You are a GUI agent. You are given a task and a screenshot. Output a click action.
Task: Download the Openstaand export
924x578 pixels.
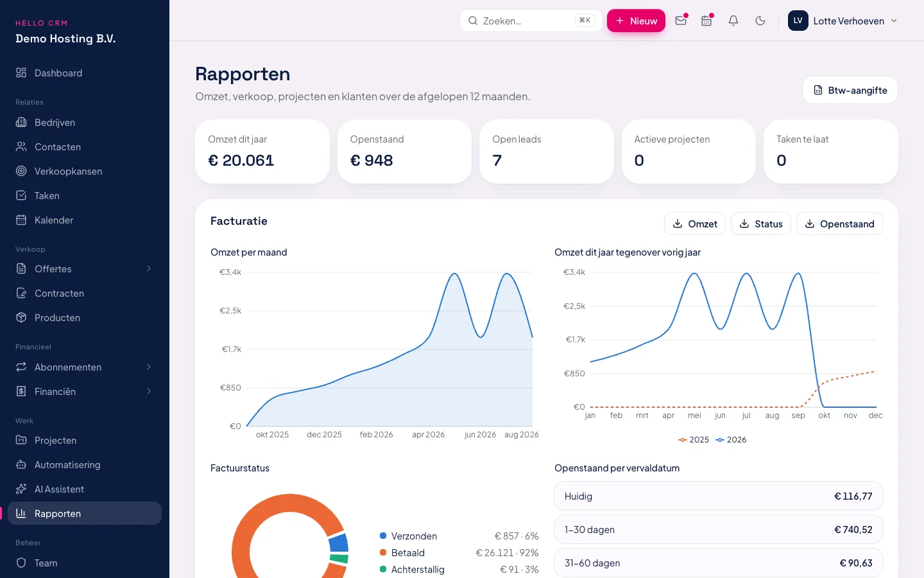(839, 223)
